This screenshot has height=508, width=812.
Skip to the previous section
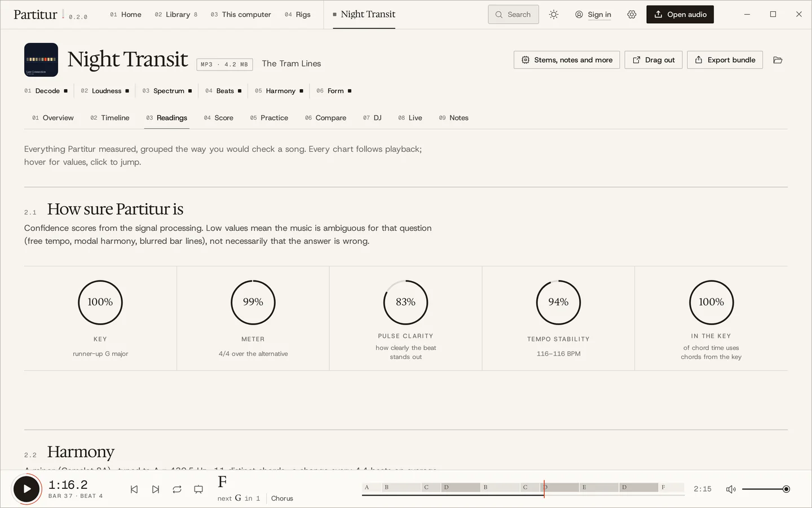click(134, 489)
